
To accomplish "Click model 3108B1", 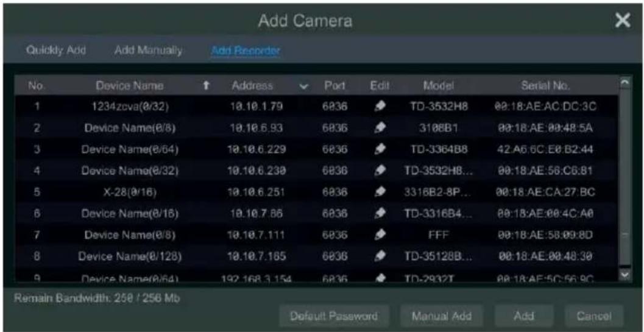I will (438, 129).
